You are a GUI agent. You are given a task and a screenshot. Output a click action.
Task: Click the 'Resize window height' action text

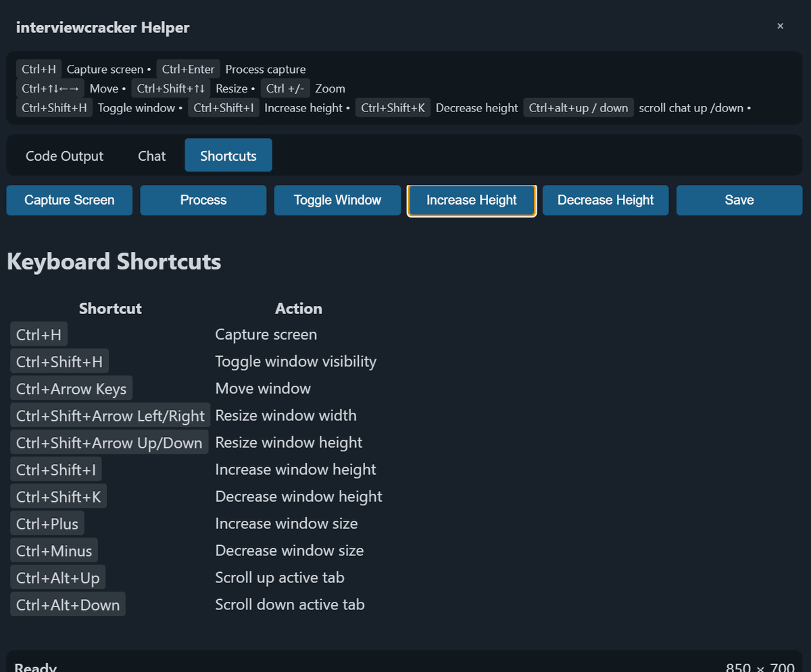point(289,442)
